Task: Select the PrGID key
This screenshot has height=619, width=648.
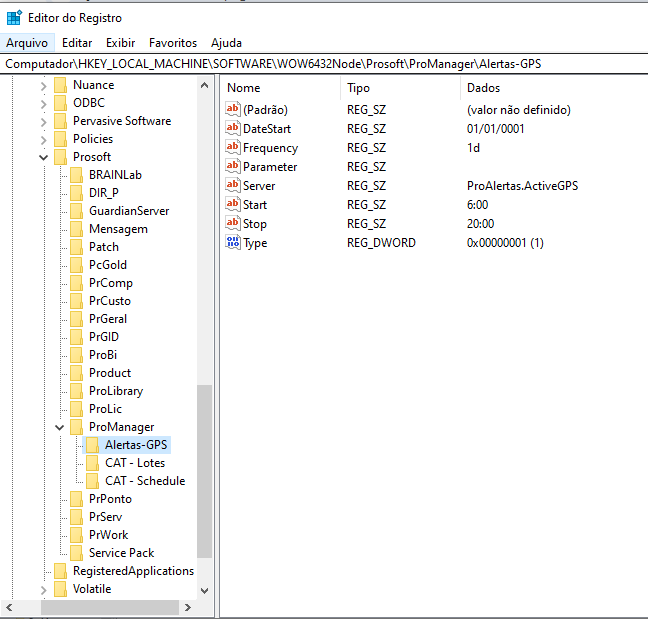Action: click(104, 337)
